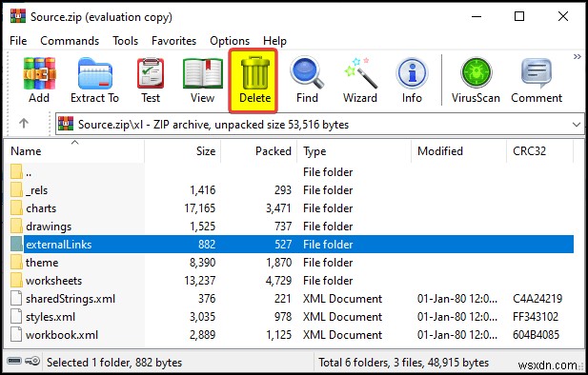This screenshot has width=588, height=375.
Task: Select the parent ".." folder row
Action: point(291,172)
